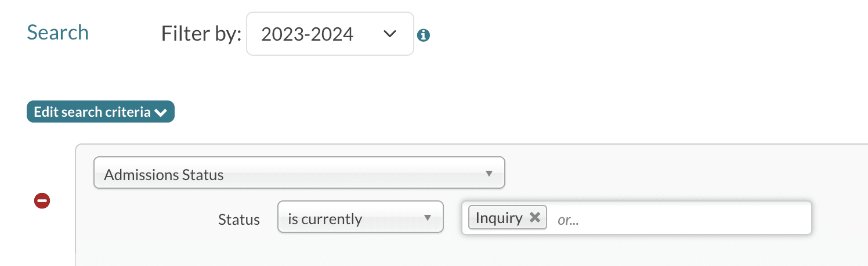This screenshot has height=266, width=868.
Task: Click the triangle arrow on 'is currently' field
Action: 428,218
